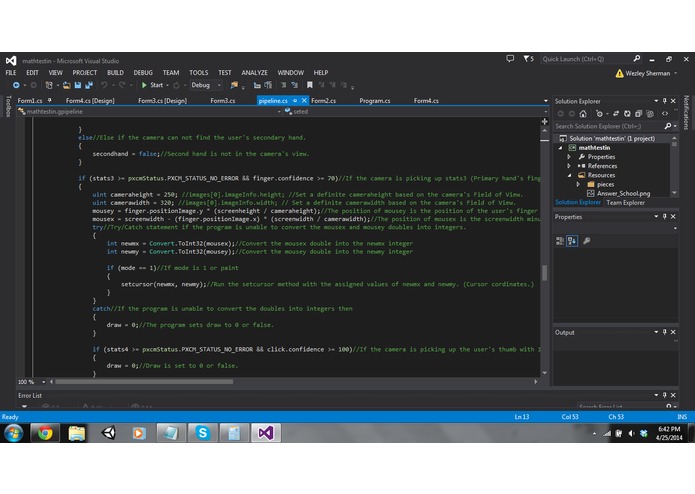The height and width of the screenshot is (494, 695).
Task: Toggle auto-hide pin on Output panel
Action: tap(664, 332)
